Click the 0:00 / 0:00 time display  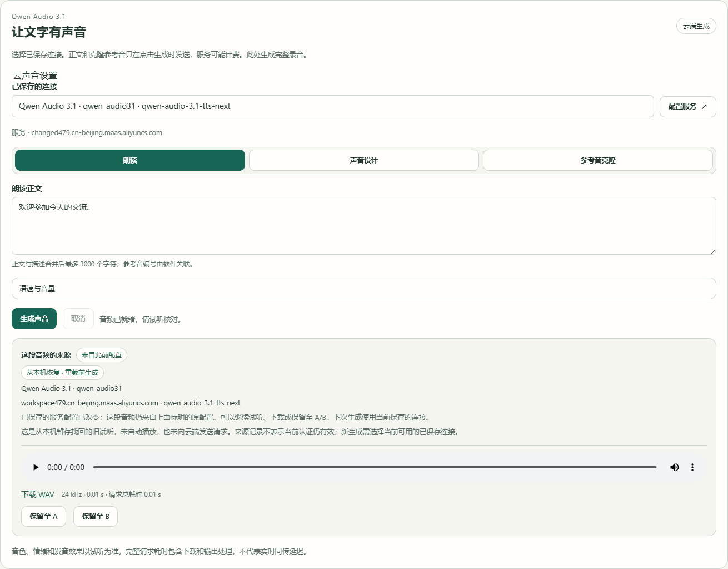coord(66,467)
